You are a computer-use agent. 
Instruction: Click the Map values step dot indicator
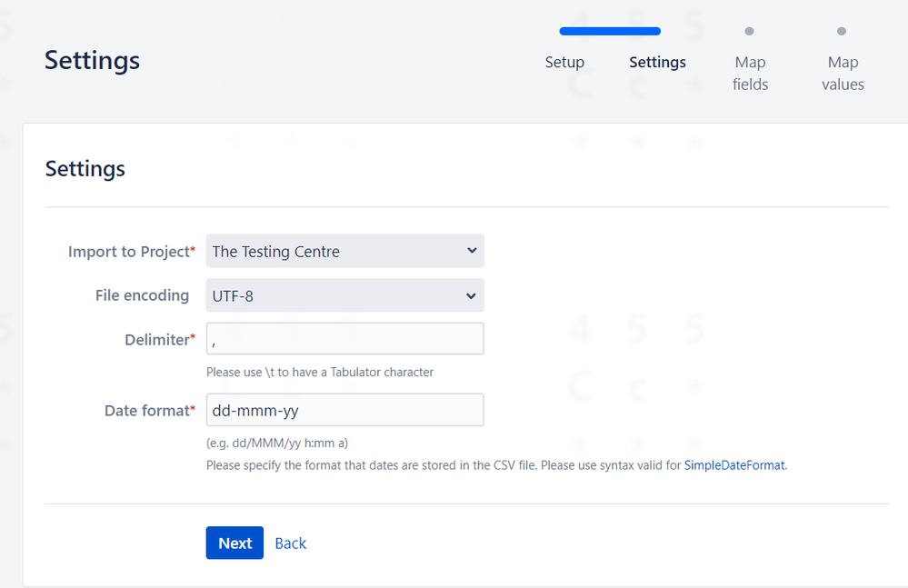point(842,30)
